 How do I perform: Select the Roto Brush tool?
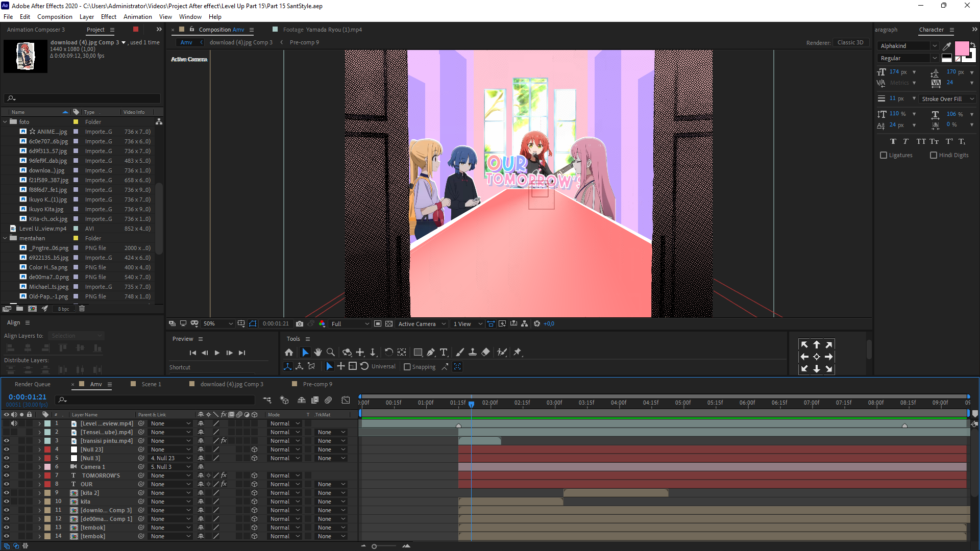[502, 352]
